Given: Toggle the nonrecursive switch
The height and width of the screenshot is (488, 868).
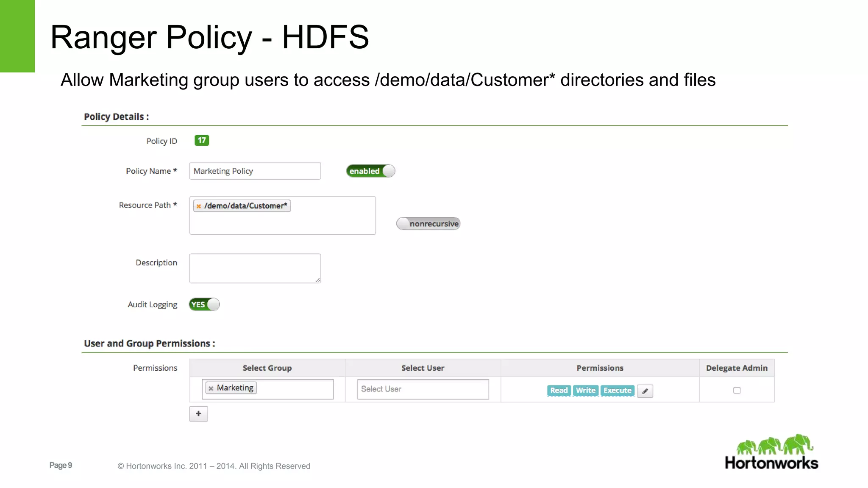Looking at the screenshot, I should [428, 224].
